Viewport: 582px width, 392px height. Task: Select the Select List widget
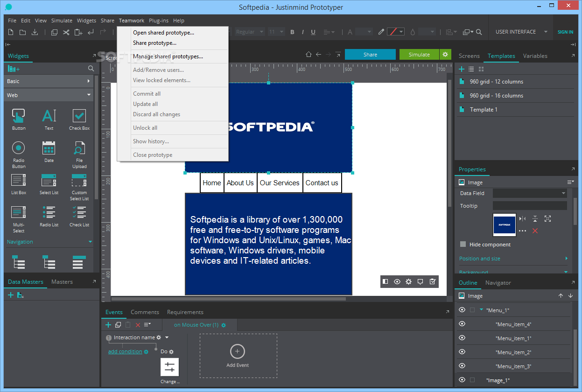coord(49,184)
